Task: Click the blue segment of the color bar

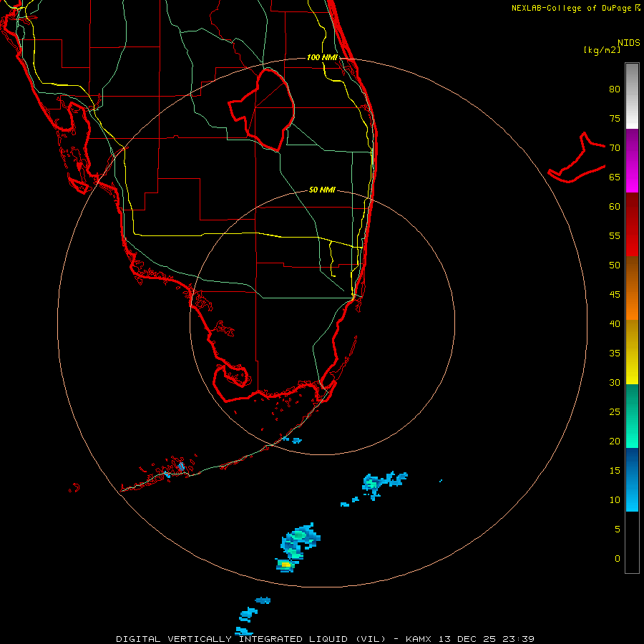Action: 632,479
